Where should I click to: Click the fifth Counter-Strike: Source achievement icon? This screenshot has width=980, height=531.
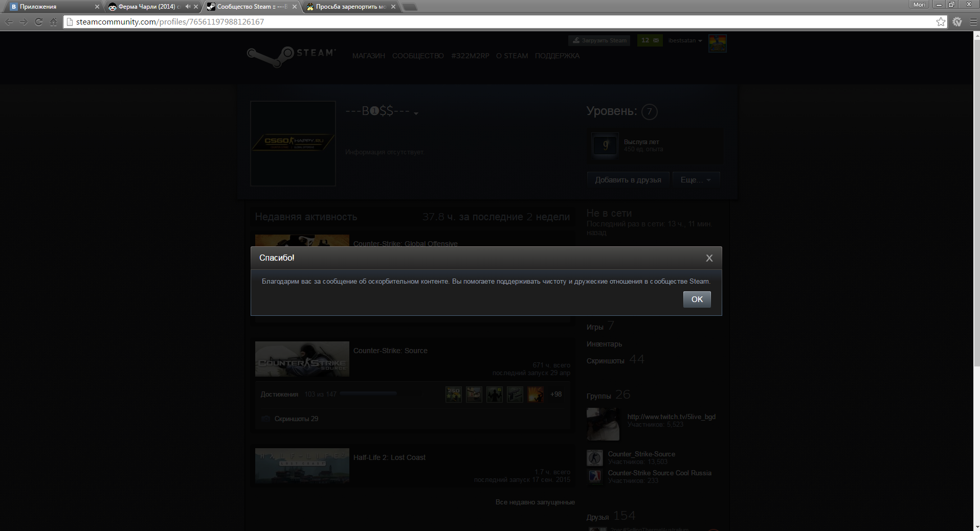pos(536,394)
